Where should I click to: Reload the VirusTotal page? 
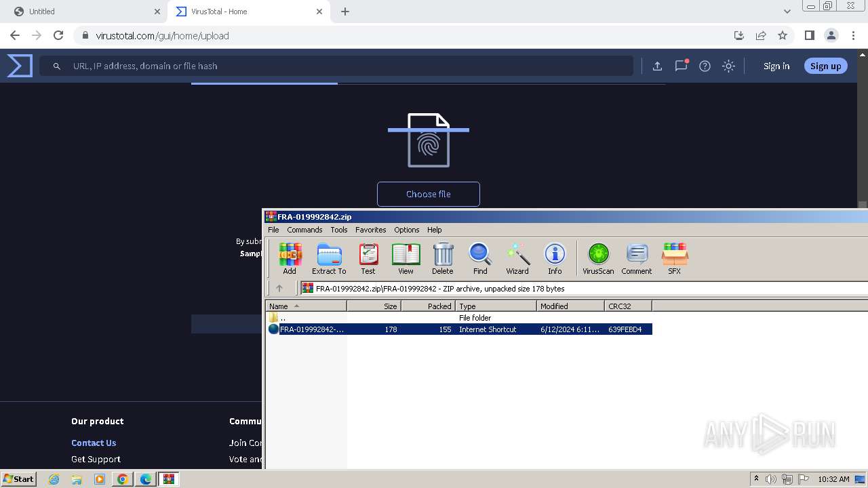coord(58,35)
